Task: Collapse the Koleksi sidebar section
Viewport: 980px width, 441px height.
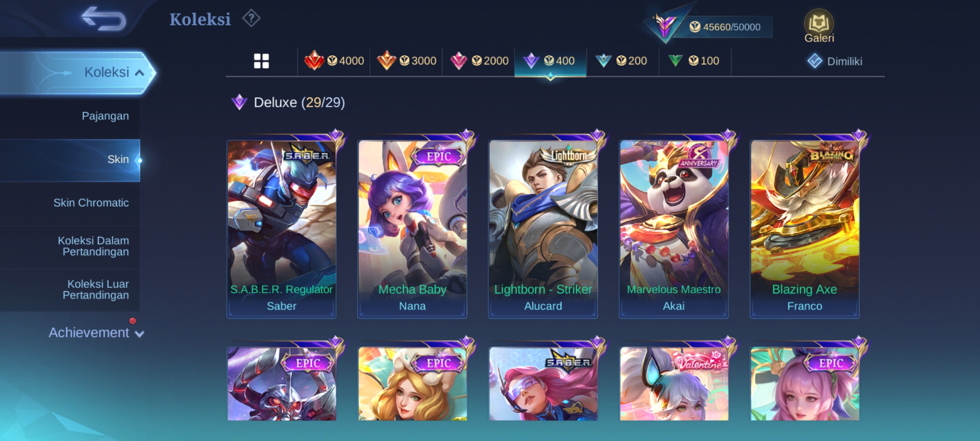Action: coord(78,73)
